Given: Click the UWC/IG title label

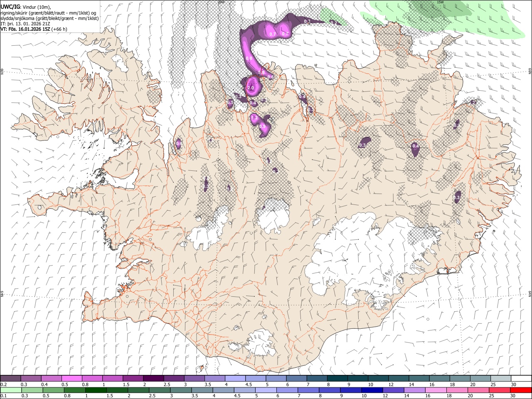Looking at the screenshot, I should 10,6.
